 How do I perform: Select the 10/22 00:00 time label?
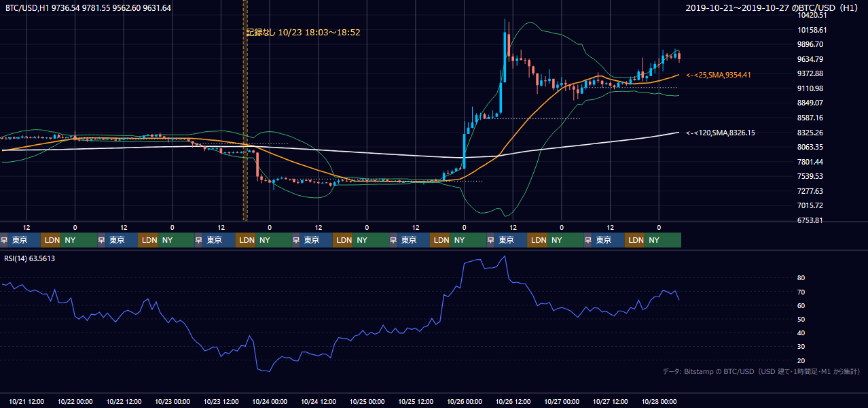75,402
